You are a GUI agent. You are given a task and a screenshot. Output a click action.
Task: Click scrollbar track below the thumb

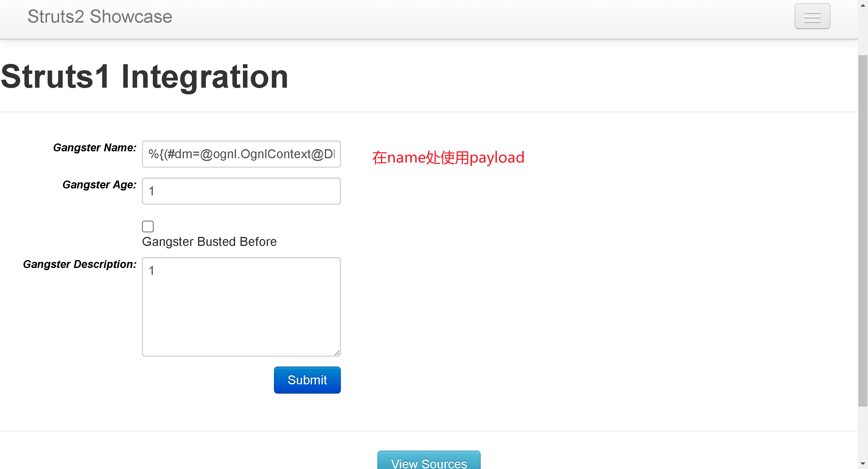pos(863,435)
